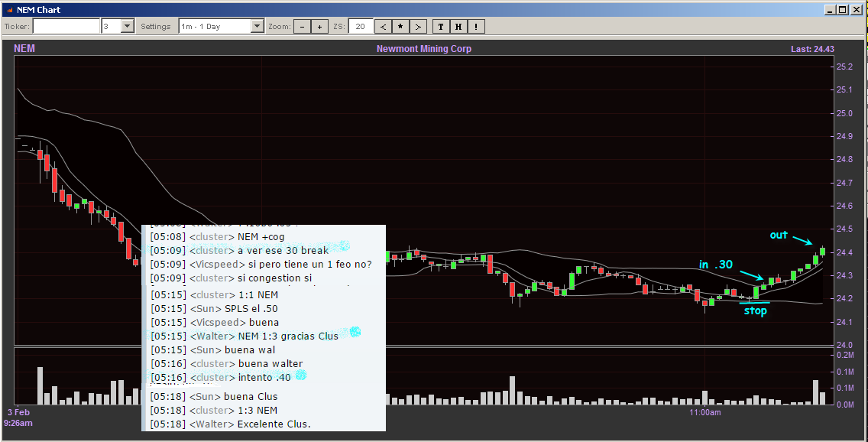Click the 'H' toolbar button
Viewport: 868px width, 442px height.
[458, 27]
